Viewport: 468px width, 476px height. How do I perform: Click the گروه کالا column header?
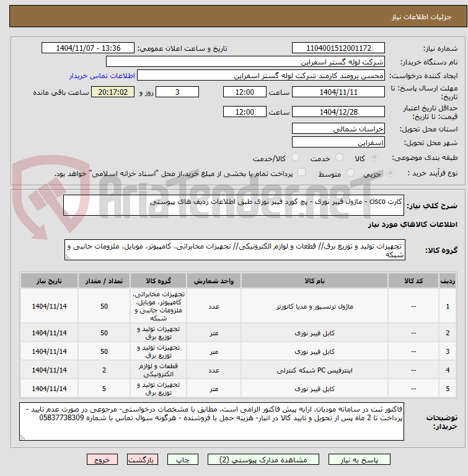coord(158,281)
